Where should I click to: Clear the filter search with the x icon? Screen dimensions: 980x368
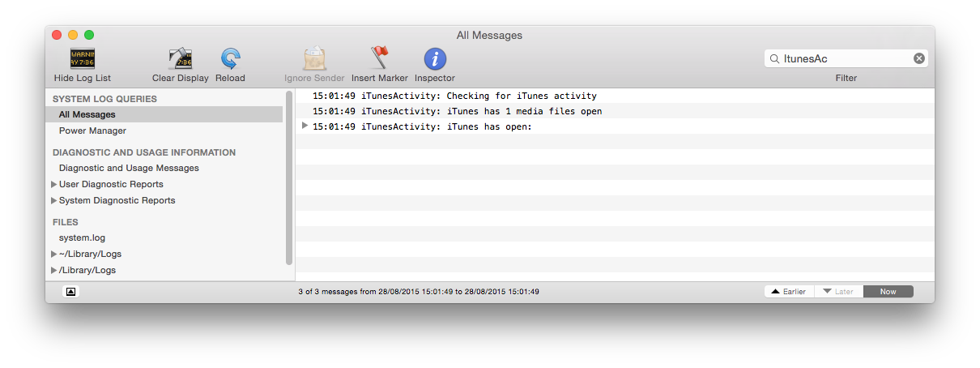coord(919,58)
